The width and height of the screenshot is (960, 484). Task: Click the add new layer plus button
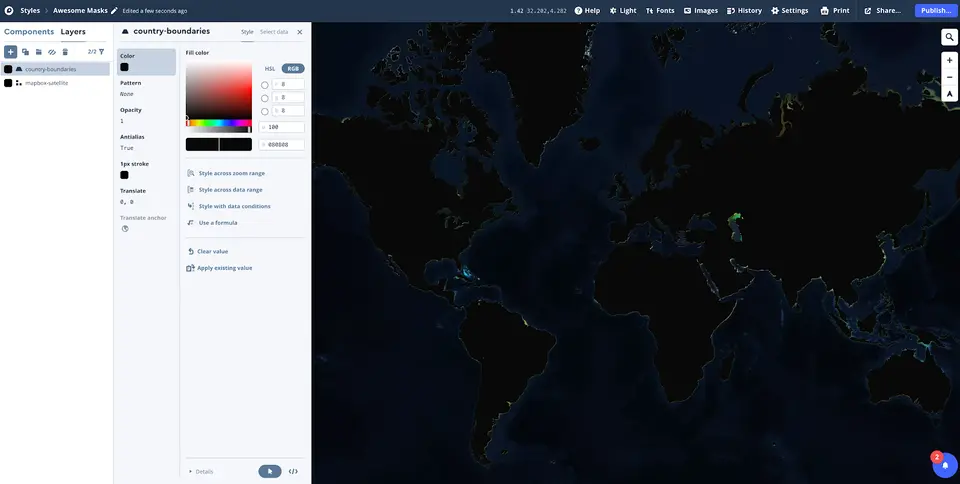[x=11, y=51]
